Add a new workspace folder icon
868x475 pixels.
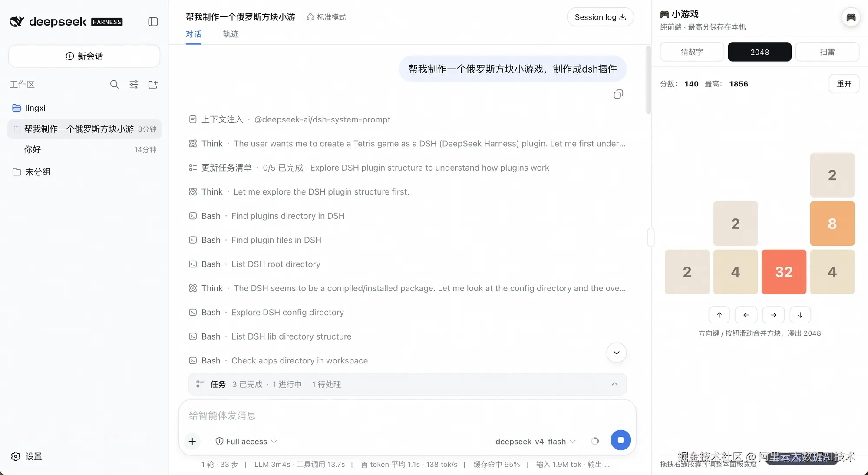coord(153,84)
